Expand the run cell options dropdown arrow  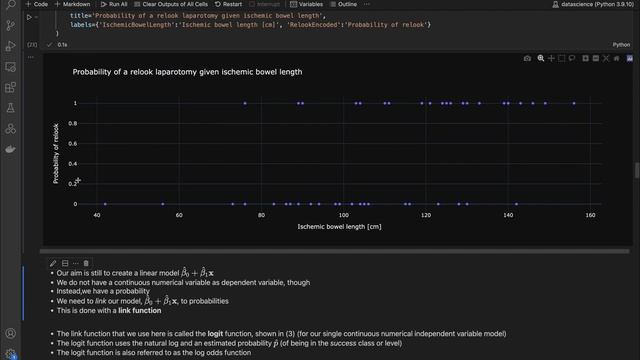point(36,17)
